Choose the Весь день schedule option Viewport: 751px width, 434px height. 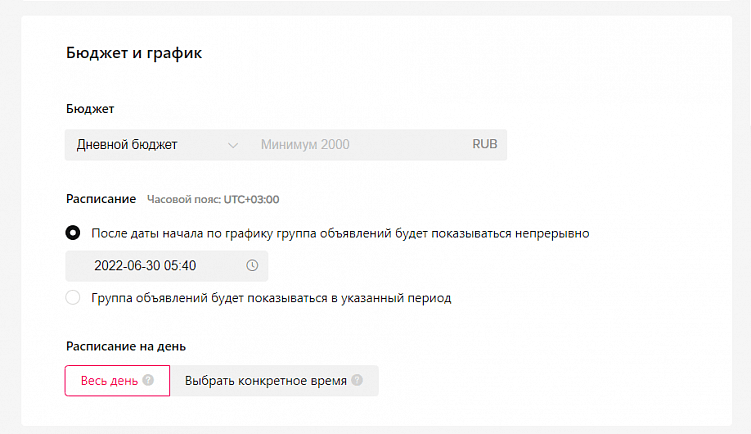coord(117,381)
